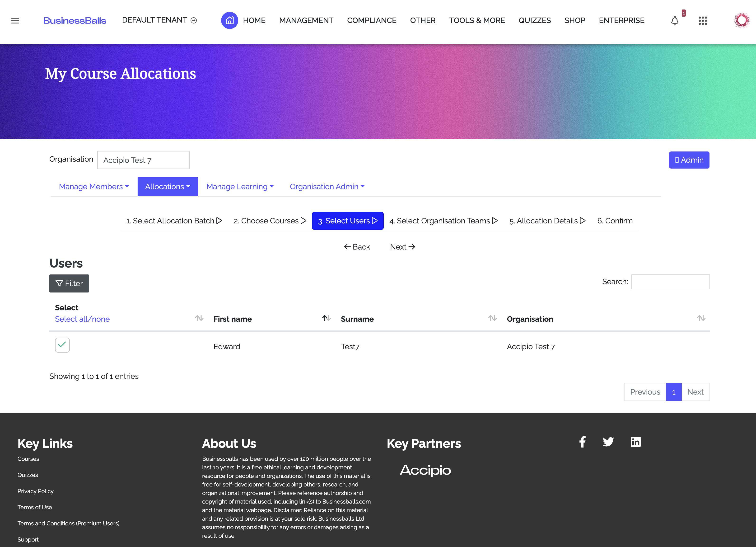
Task: Open the user profile avatar
Action: 742,20
